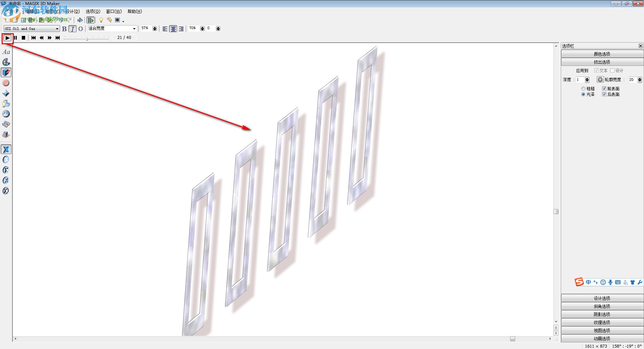
Task: Select the 粗糙 radio button
Action: click(x=583, y=88)
